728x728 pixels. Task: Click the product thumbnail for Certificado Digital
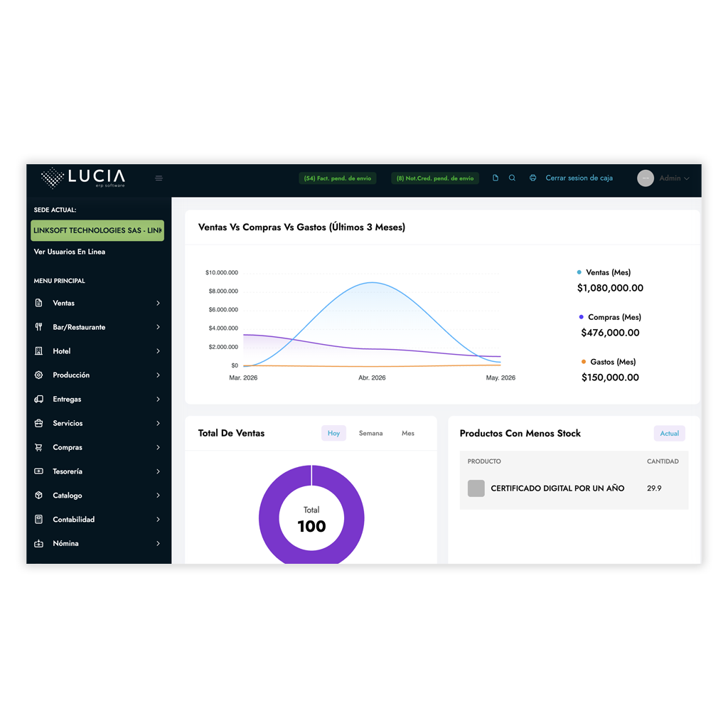[476, 488]
